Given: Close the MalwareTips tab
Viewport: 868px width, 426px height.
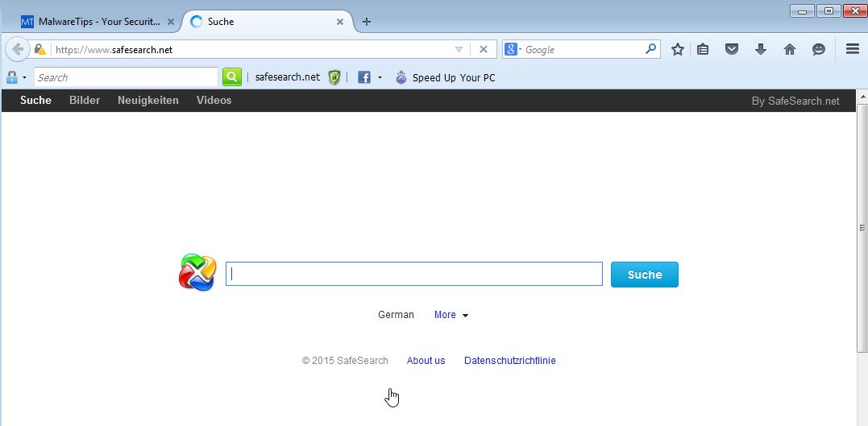Looking at the screenshot, I should (x=171, y=22).
